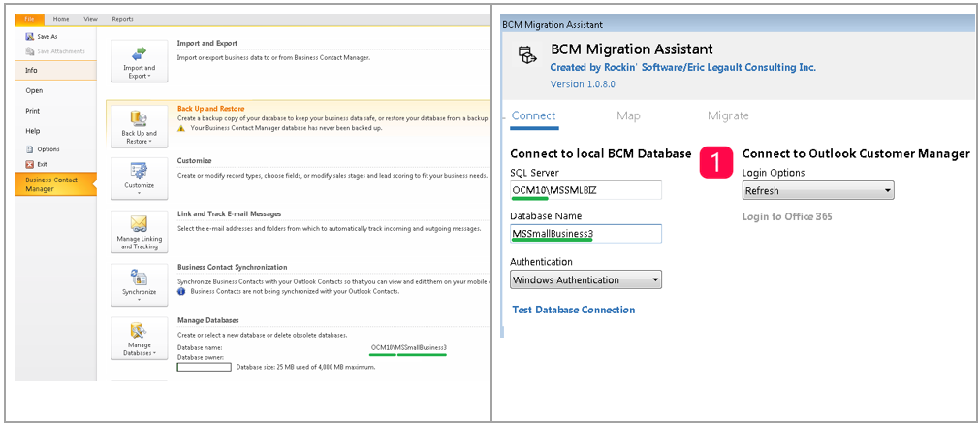Screen dimensions: 980x426
Task: Select the Connect tab
Action: [534, 116]
